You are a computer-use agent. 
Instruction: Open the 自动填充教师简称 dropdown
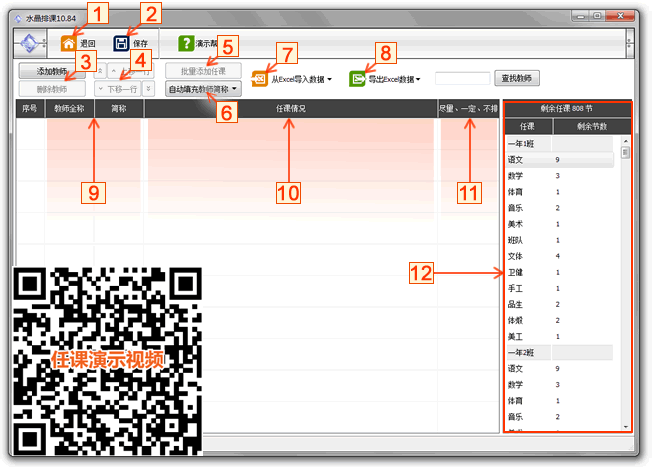[x=203, y=89]
